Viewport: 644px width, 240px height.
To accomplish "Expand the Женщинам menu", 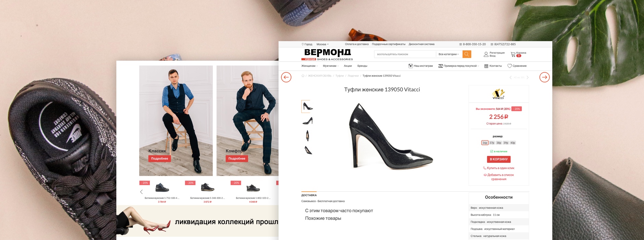I will 309,66.
